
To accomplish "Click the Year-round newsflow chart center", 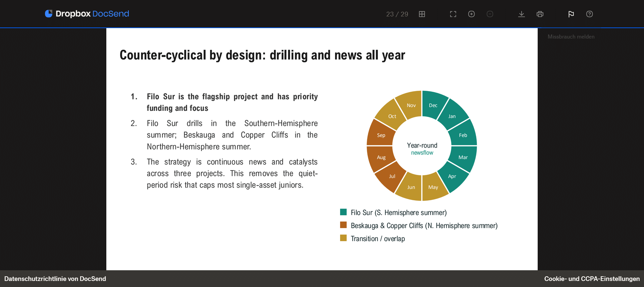I will tap(422, 149).
